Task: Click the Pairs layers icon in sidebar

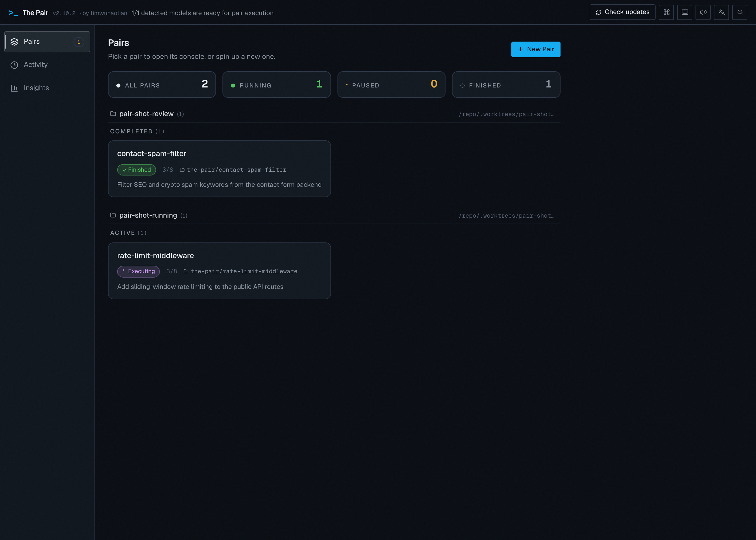Action: click(14, 42)
